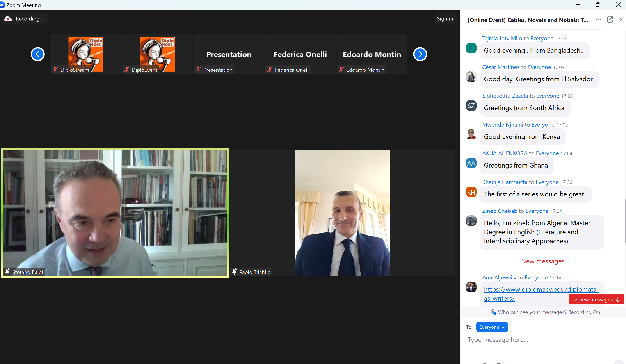The height and width of the screenshot is (364, 626).
Task: Click Sign in button
Action: click(x=445, y=19)
